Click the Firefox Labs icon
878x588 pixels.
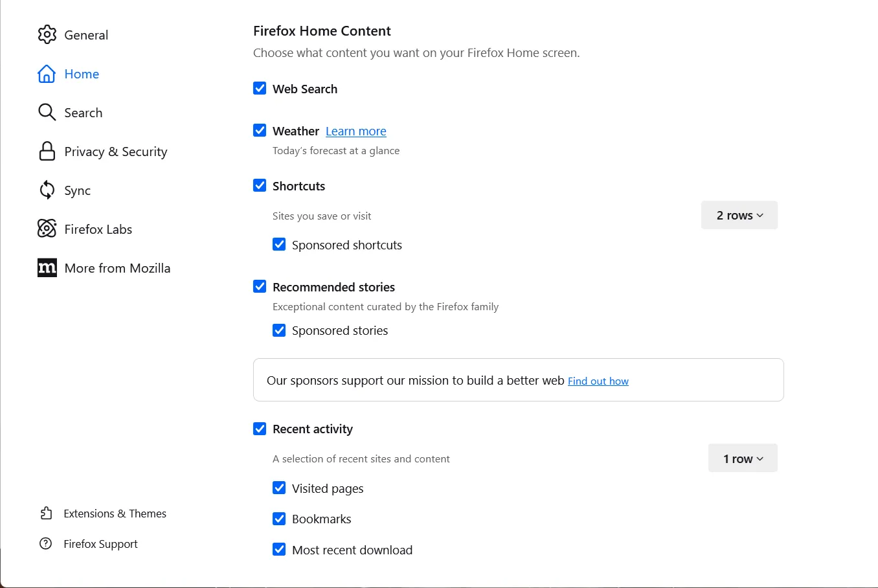coord(47,229)
